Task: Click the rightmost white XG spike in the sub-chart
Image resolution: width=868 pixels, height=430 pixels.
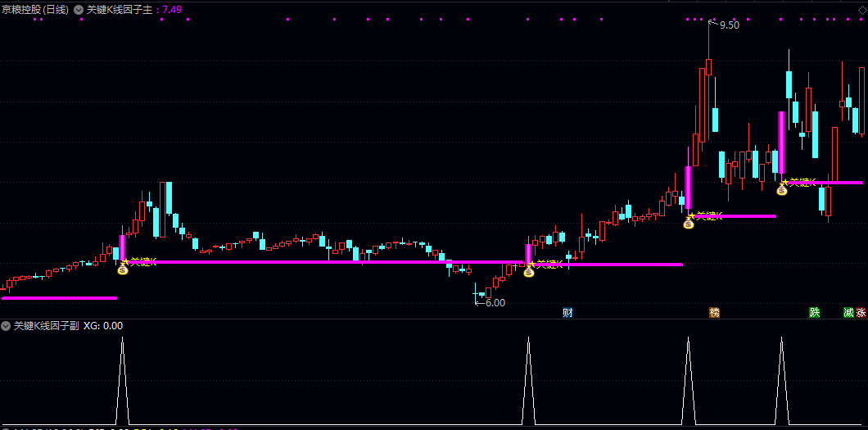Action: pos(782,381)
